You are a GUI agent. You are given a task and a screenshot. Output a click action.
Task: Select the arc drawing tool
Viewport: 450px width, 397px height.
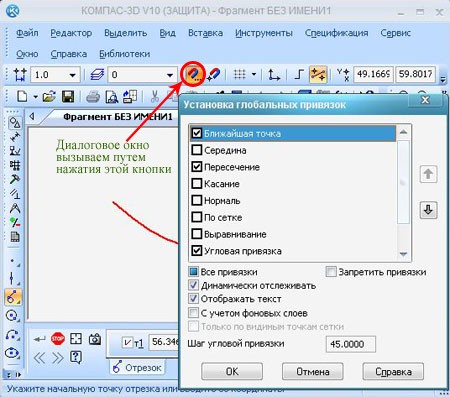click(x=13, y=334)
